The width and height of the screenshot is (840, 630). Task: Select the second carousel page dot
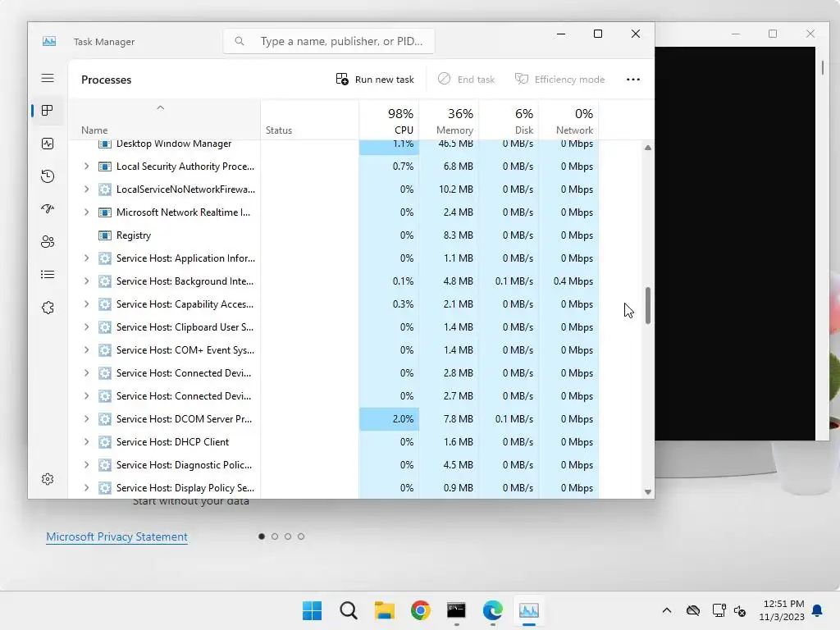pos(275,536)
